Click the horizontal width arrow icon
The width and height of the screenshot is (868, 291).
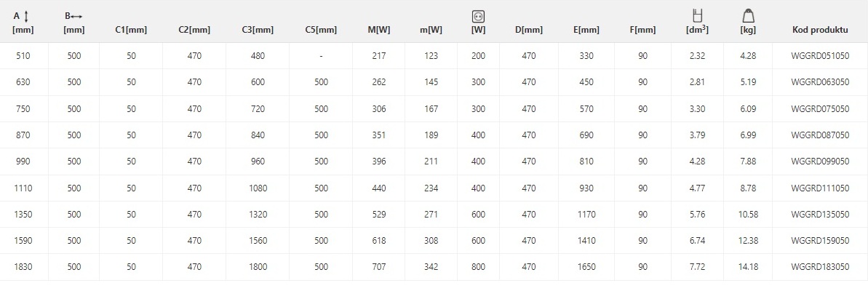click(76, 17)
